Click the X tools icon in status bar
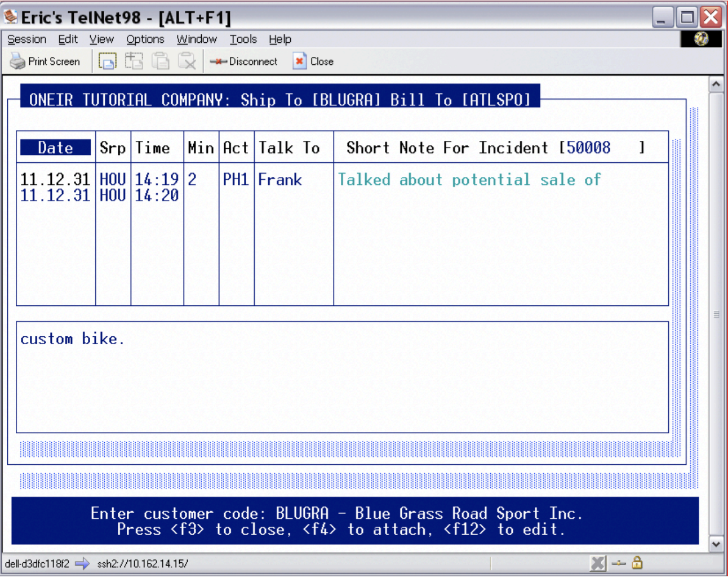728x578 pixels. pyautogui.click(x=598, y=563)
